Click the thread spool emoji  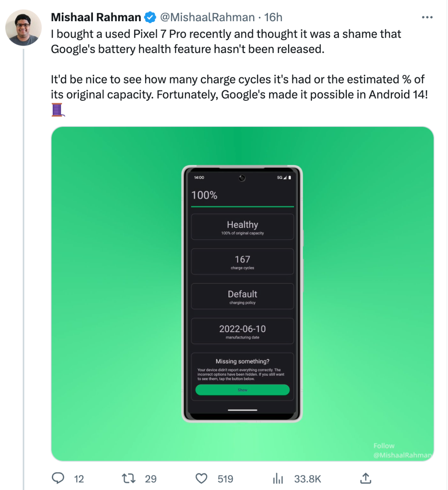pos(58,110)
